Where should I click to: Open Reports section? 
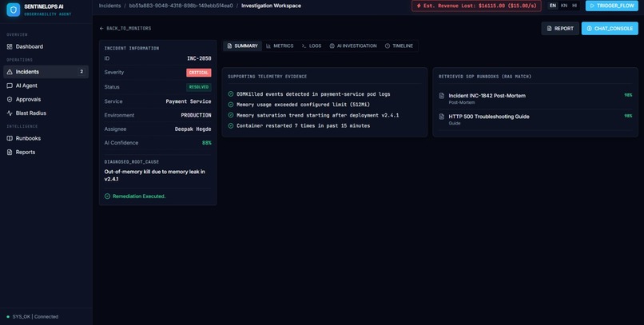46,153
